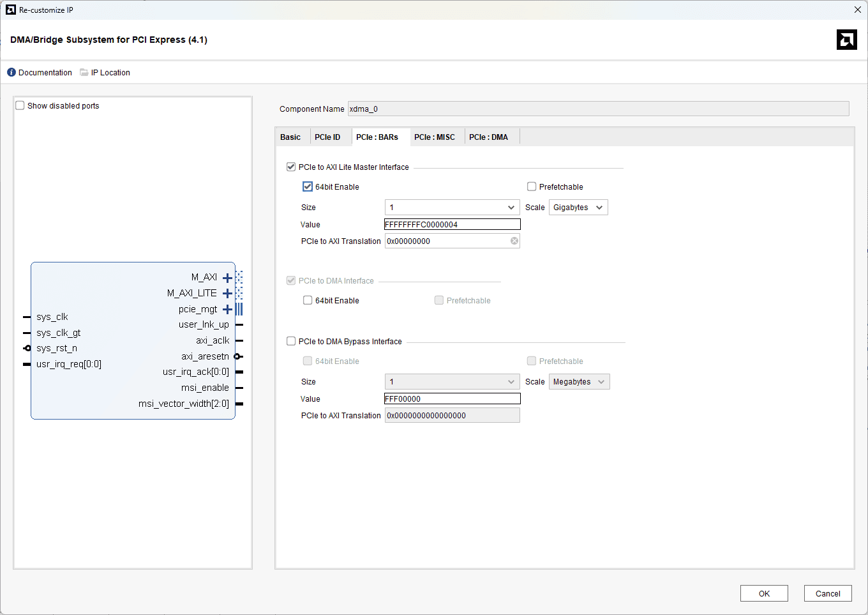The image size is (868, 615).
Task: Expand the M_AXI port plus icon
Action: click(x=227, y=278)
